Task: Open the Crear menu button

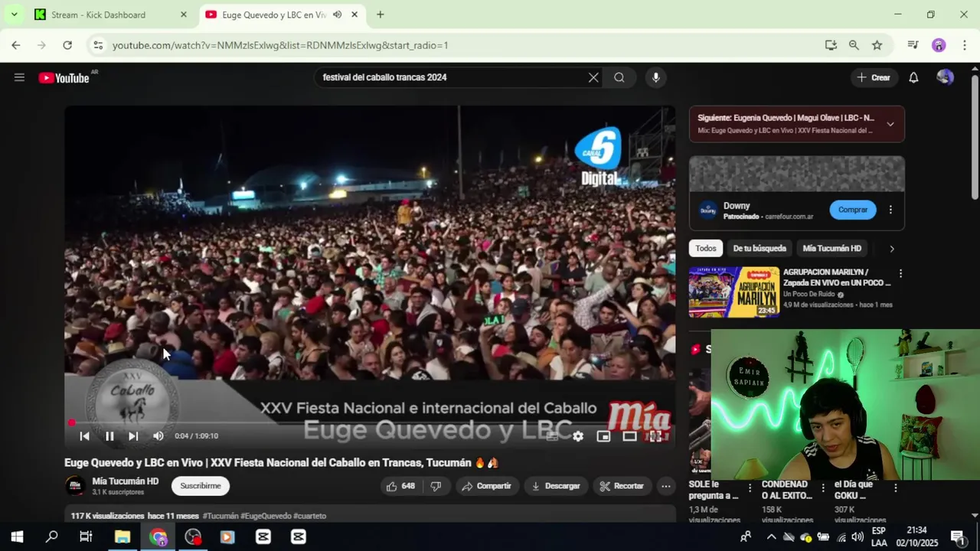Action: pyautogui.click(x=874, y=77)
